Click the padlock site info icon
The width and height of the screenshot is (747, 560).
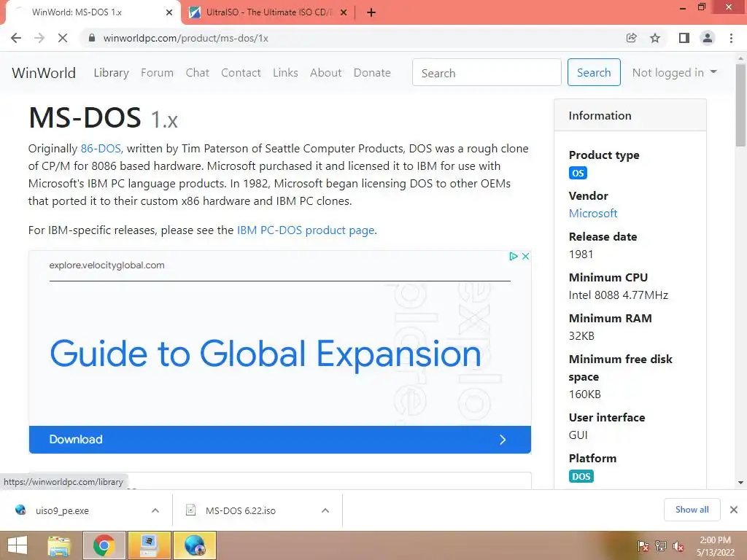93,38
